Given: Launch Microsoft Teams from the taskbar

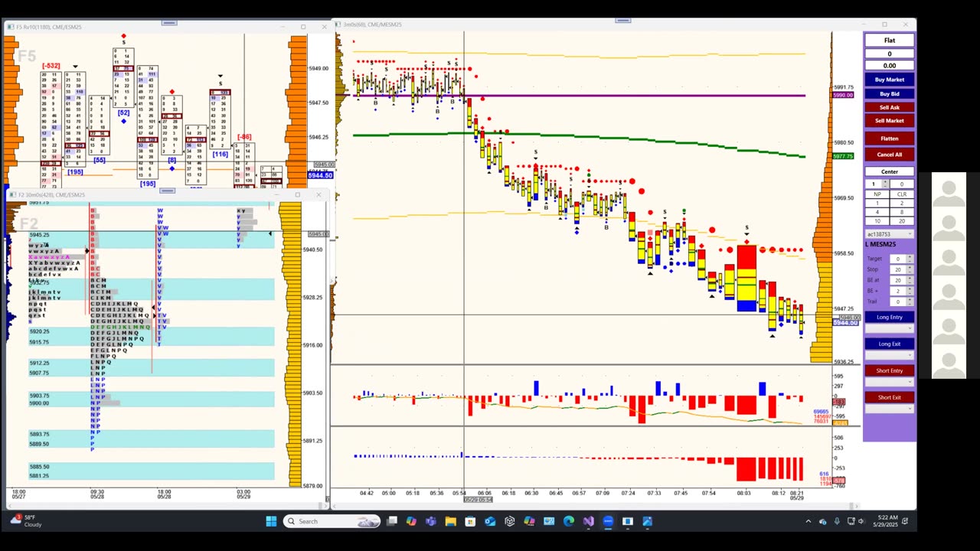Looking at the screenshot, I should 430,521.
